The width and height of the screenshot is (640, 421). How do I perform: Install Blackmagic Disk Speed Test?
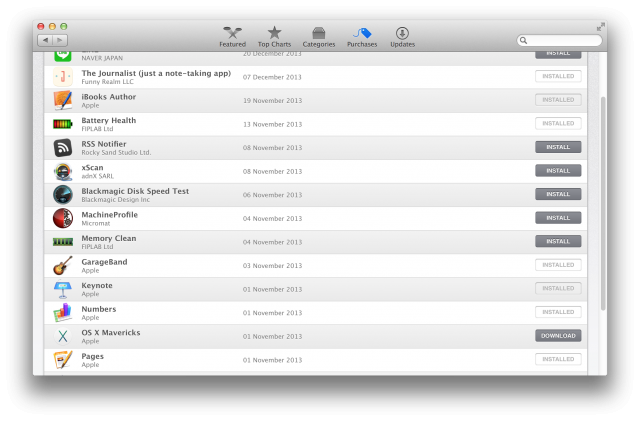(x=558, y=194)
